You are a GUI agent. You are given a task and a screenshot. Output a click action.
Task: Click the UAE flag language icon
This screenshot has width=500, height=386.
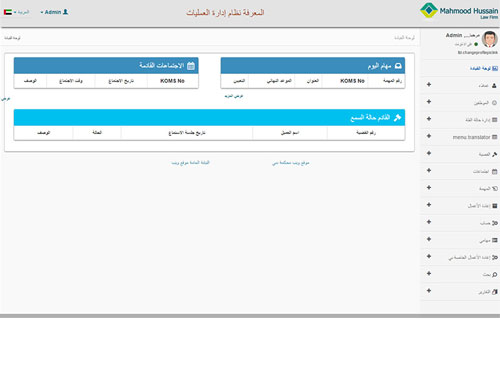click(x=8, y=12)
